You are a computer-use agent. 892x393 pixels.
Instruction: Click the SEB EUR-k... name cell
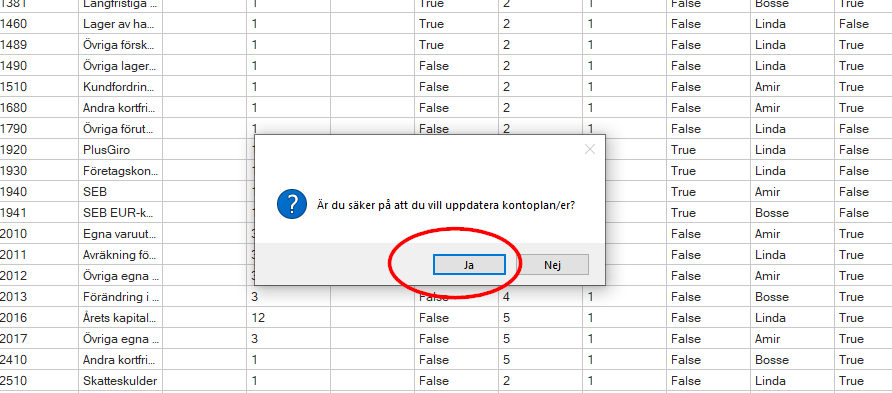tap(120, 213)
